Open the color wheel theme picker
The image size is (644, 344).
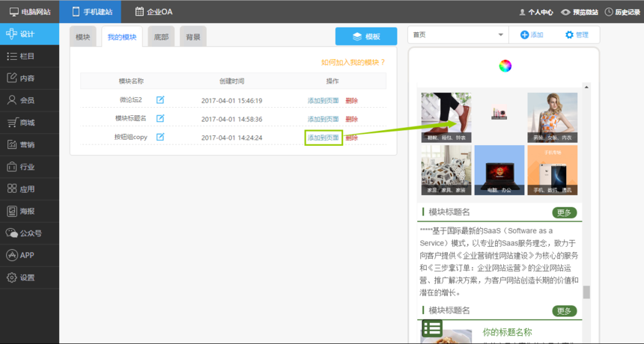click(505, 66)
